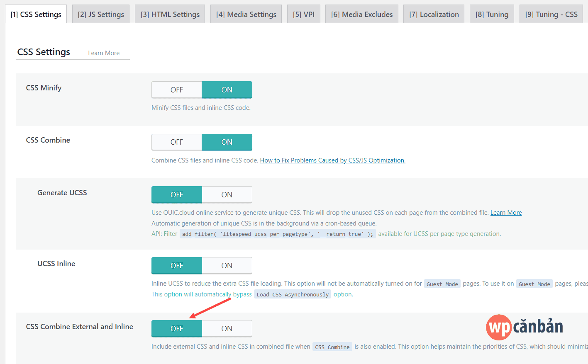This screenshot has height=364, width=588.
Task: Click the add_filter litespeed_ucss_per_pagetype code snippet
Action: pos(278,234)
